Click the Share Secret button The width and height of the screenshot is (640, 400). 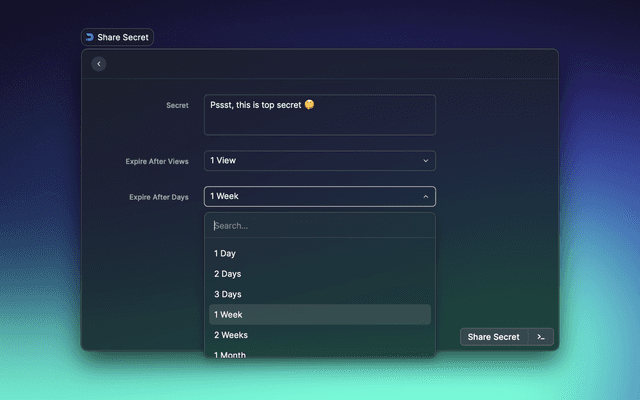pos(494,337)
